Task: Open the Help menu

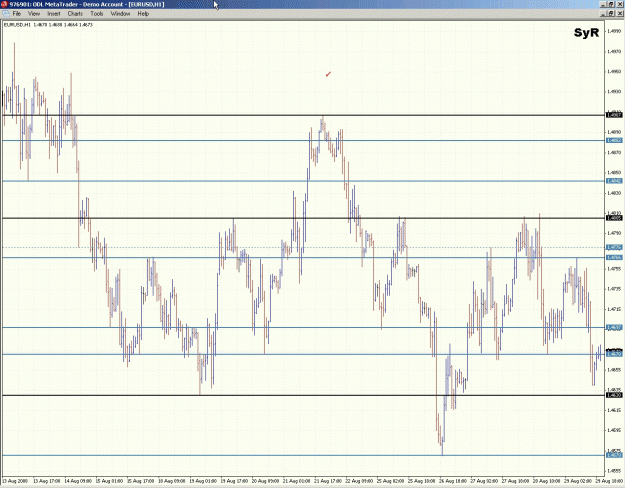Action: click(x=143, y=14)
